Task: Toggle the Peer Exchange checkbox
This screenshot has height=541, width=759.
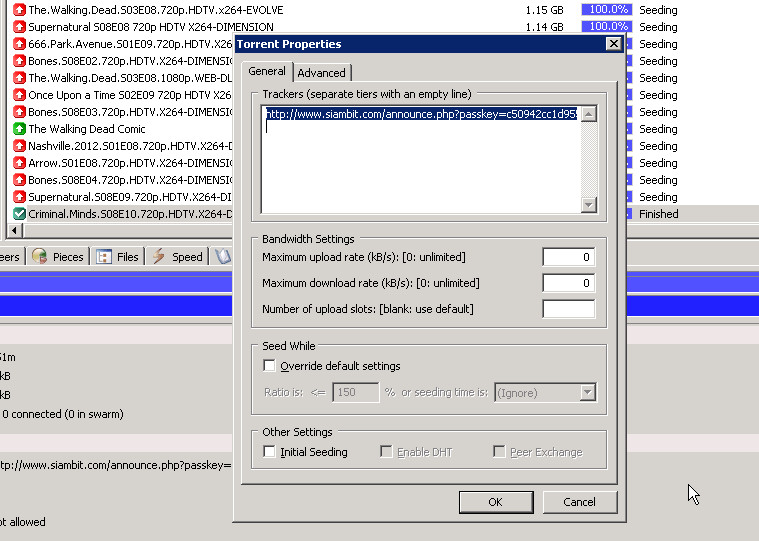Action: 499,452
